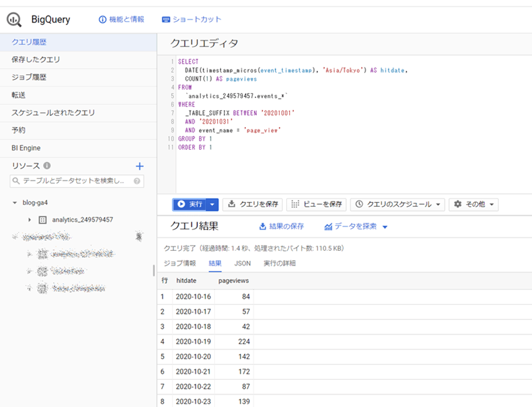Select the analytics_249579457 dataset label
Image resolution: width=532 pixels, height=407 pixels.
tap(82, 220)
